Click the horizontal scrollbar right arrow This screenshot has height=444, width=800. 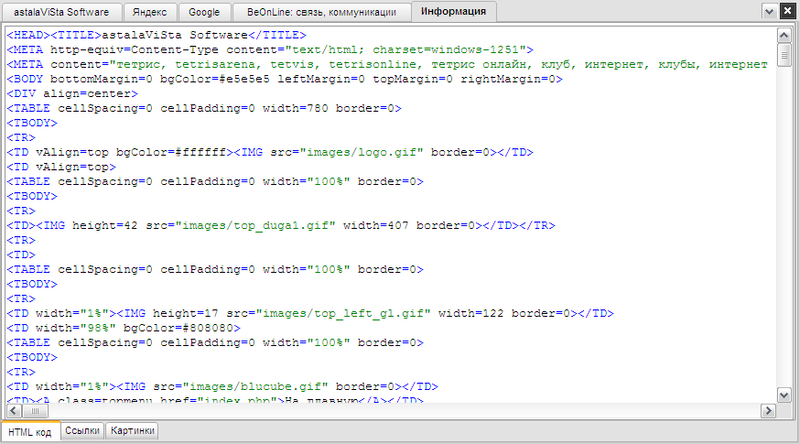tap(768, 411)
